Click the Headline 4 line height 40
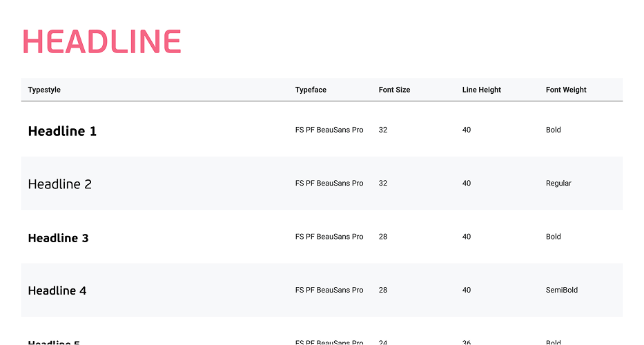 pos(467,290)
